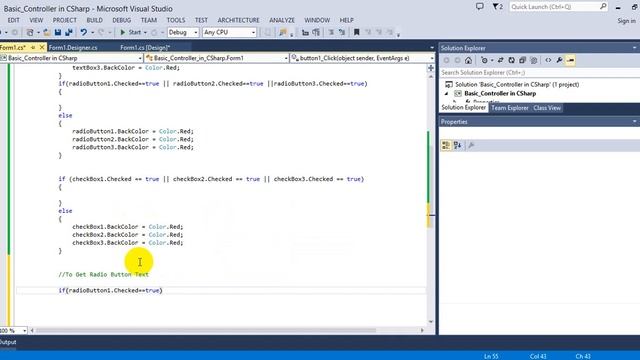Click the Refresh icon in Solution Explorer
This screenshot has width=640, height=360.
pos(511,60)
